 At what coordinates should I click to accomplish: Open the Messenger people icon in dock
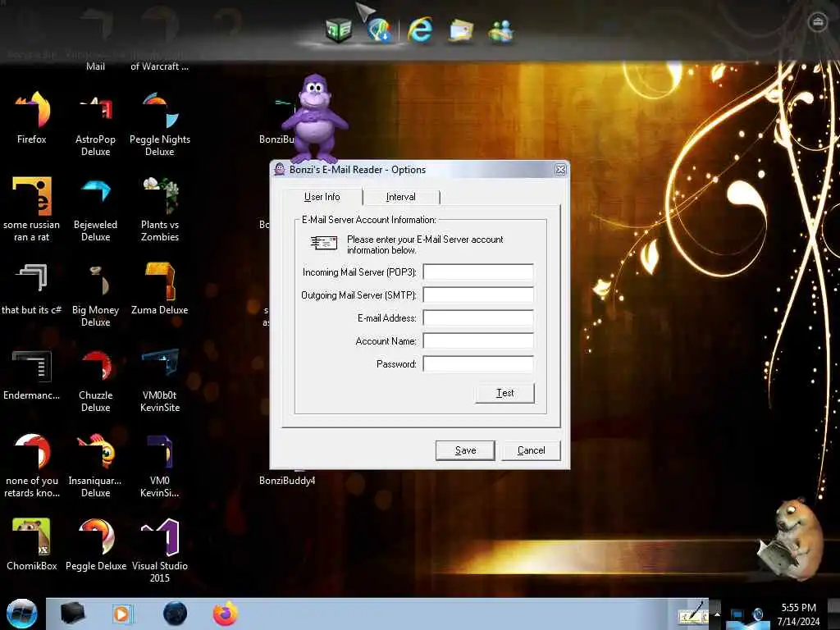pos(501,31)
